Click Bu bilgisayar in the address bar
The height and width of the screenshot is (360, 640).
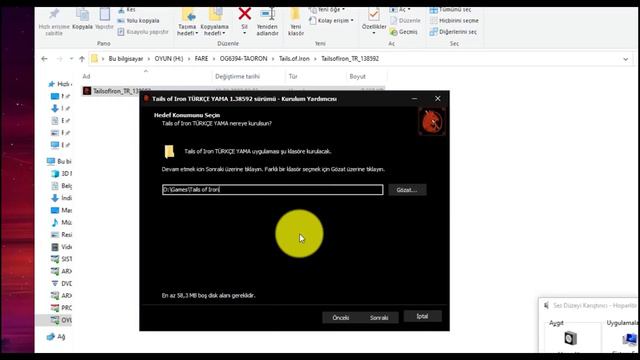126,59
